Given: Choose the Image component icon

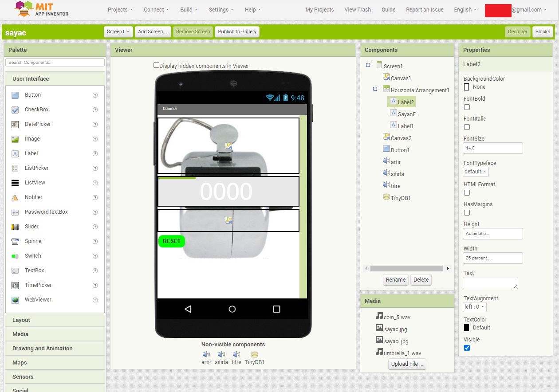Looking at the screenshot, I should (x=15, y=139).
